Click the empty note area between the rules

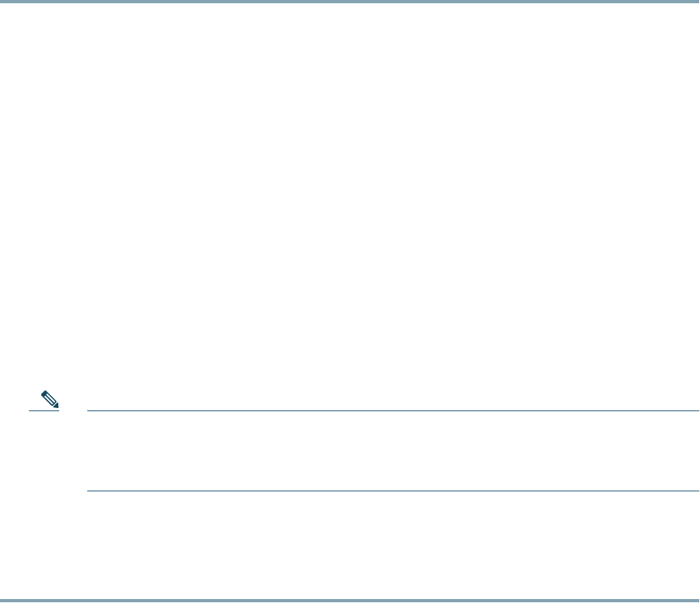click(392, 451)
